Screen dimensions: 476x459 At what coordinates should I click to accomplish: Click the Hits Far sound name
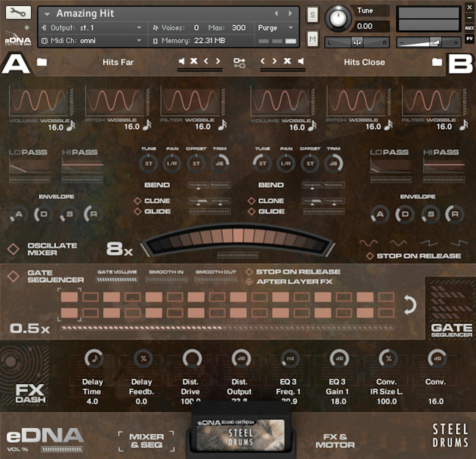tap(118, 62)
